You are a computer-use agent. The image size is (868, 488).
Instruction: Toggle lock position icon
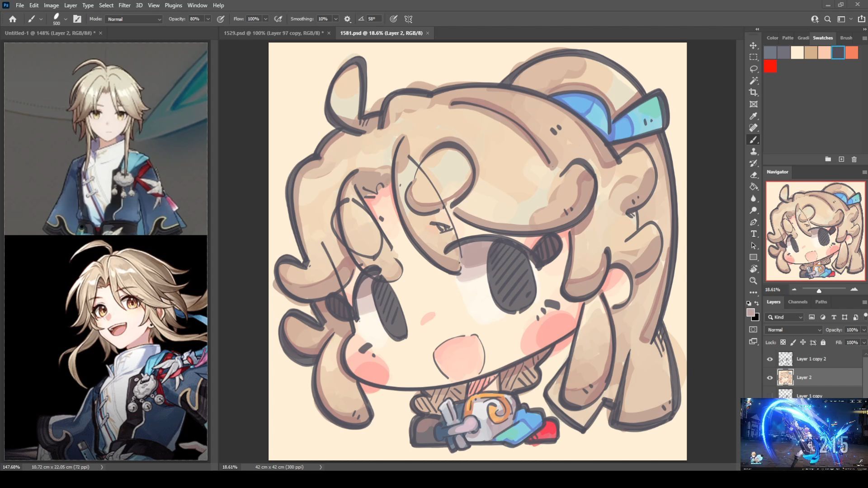click(x=803, y=343)
